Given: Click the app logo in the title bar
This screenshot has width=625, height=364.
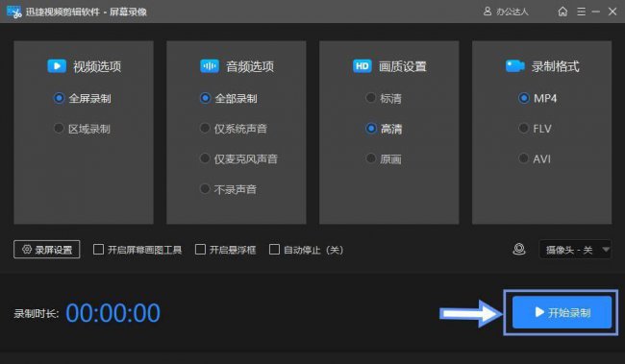Looking at the screenshot, I should click(14, 12).
